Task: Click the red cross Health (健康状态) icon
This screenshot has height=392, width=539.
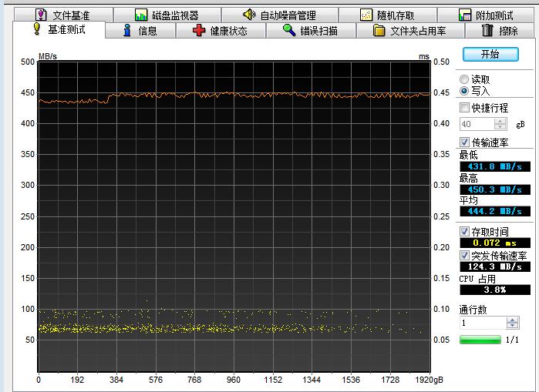Action: 199,31
